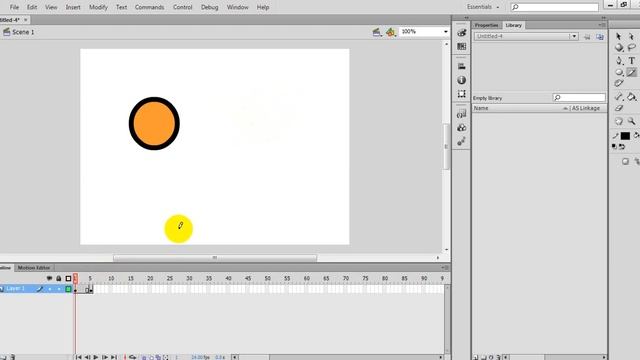The image size is (640, 360).
Task: Toggle Layer 1 visibility dot
Action: coord(50,289)
